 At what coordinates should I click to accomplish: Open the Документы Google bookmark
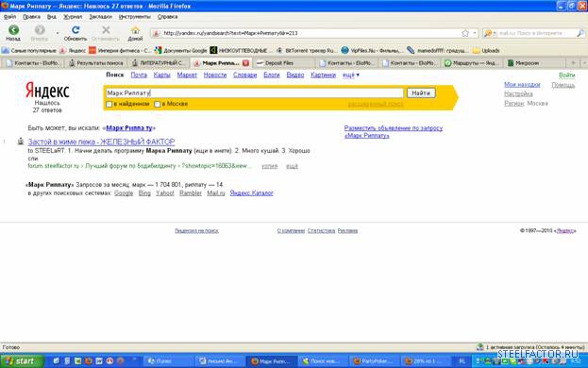coord(181,51)
